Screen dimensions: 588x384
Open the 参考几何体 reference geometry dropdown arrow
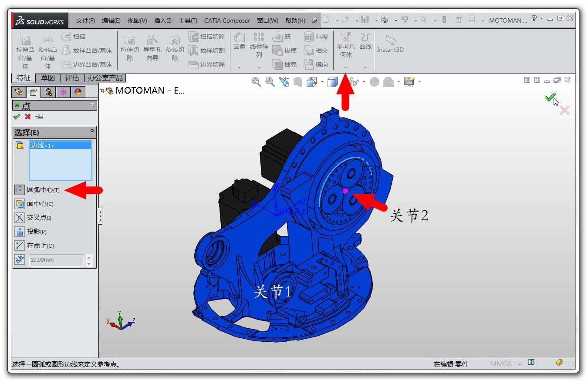[346, 67]
